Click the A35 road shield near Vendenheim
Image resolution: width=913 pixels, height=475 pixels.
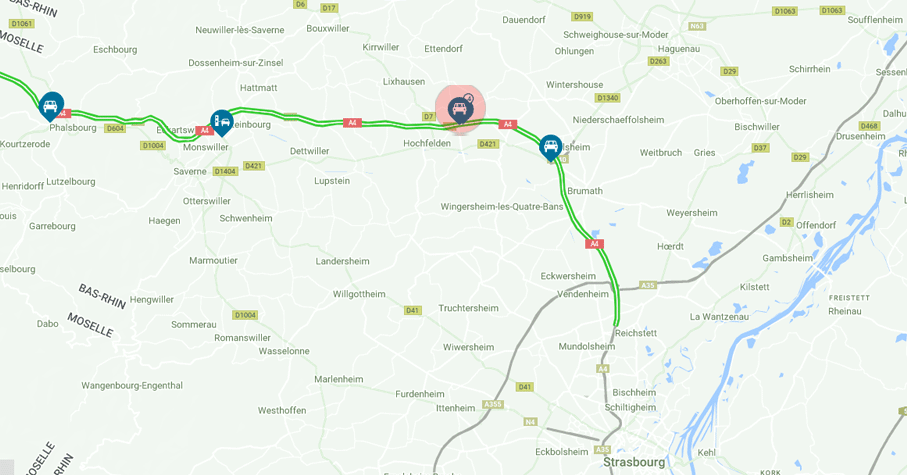click(x=648, y=285)
